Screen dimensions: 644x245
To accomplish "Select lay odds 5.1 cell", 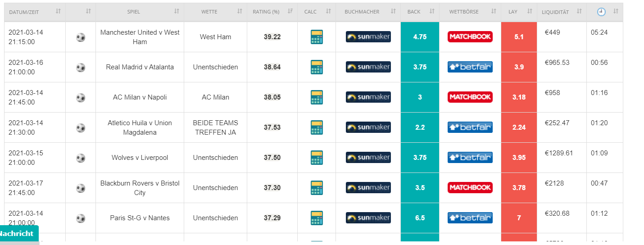I will 519,37.
